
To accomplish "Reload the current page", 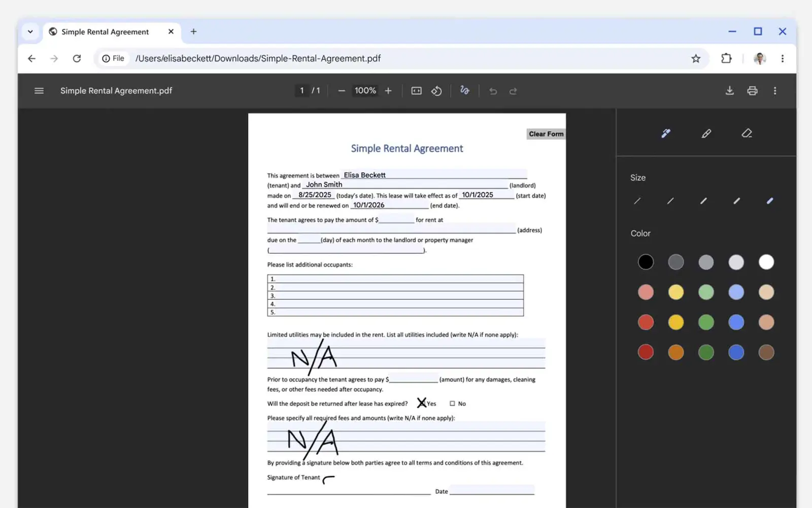I will click(x=77, y=58).
